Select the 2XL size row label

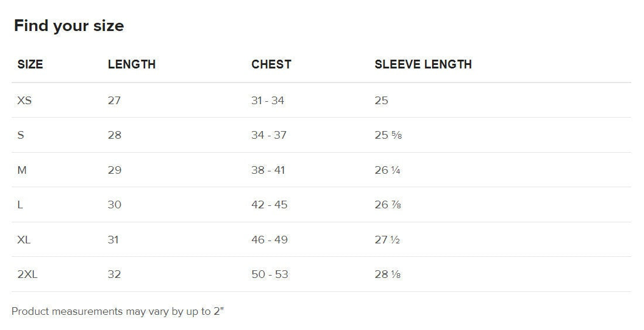point(28,274)
